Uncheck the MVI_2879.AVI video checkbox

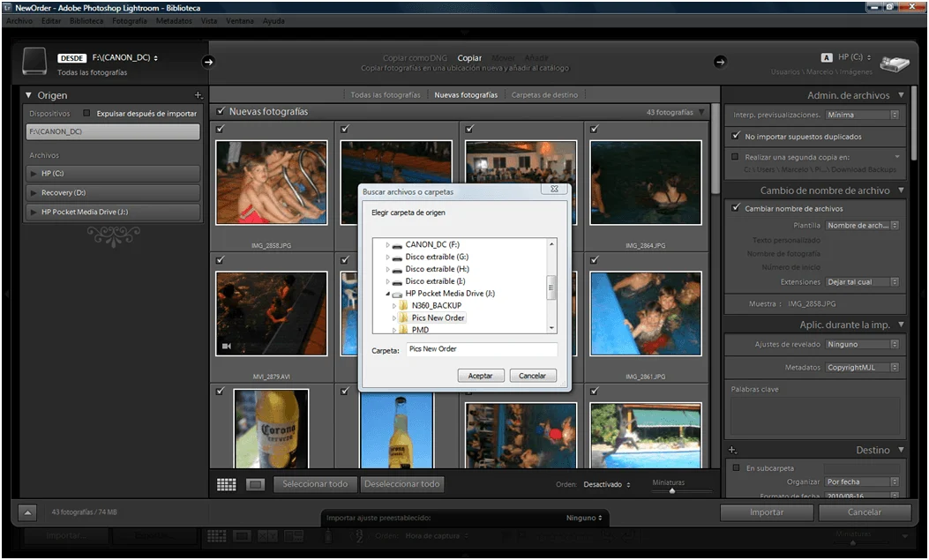221,260
